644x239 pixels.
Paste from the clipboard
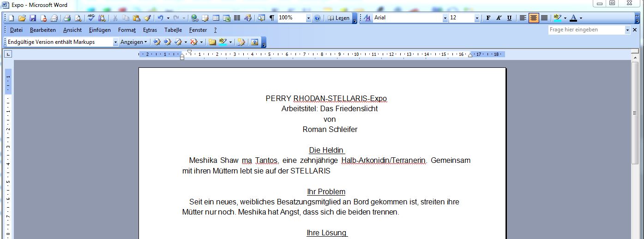point(137,18)
